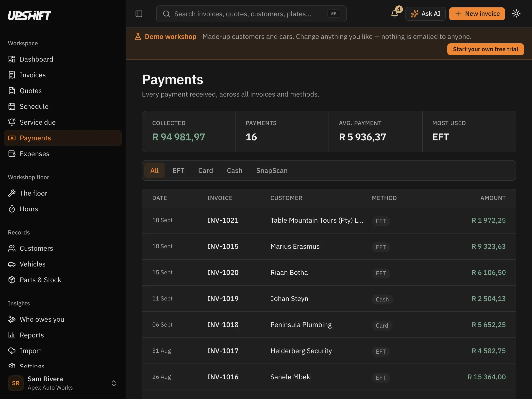
Task: Go to The floor page
Action: click(63, 193)
